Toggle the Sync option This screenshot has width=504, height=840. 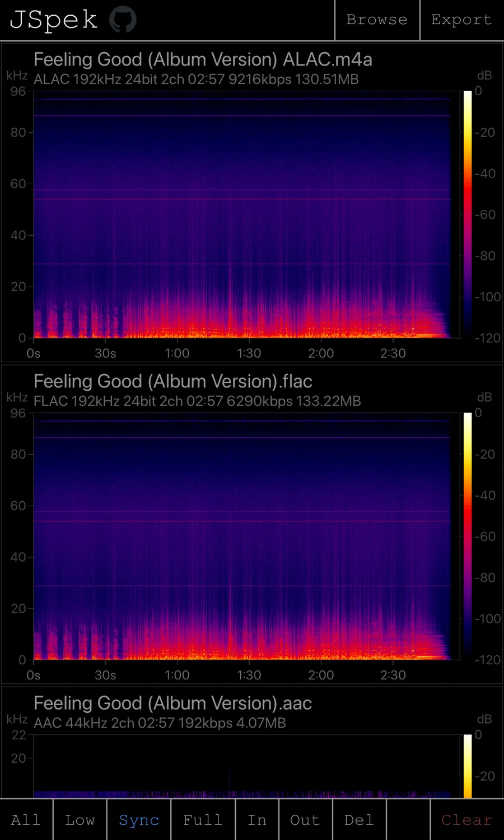coord(139,820)
